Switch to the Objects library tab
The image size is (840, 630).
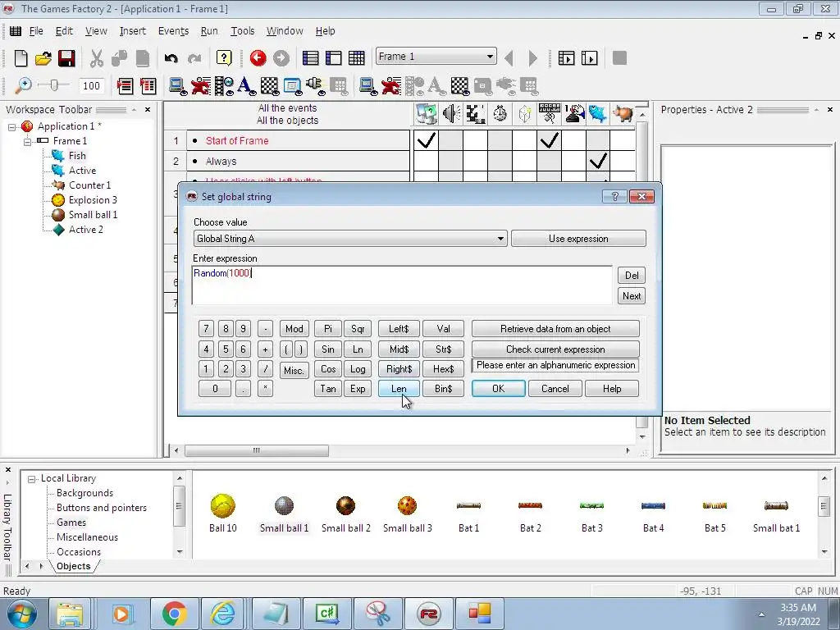click(73, 566)
